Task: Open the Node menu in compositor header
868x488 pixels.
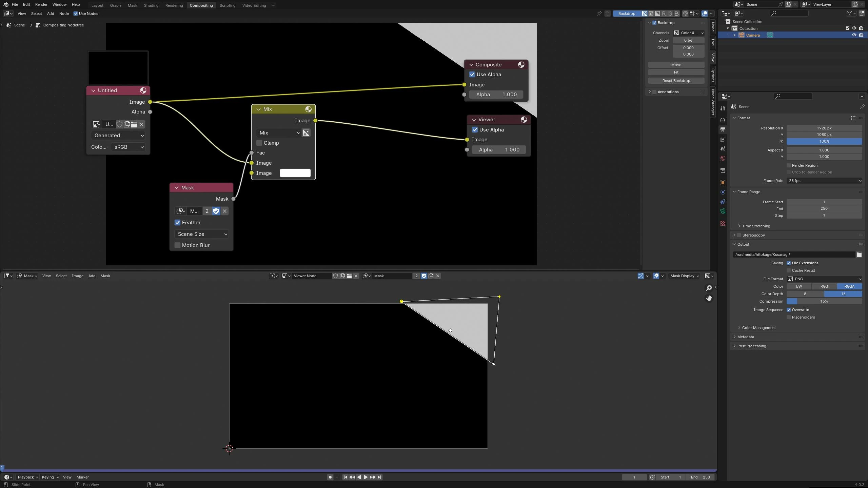Action: (x=64, y=14)
